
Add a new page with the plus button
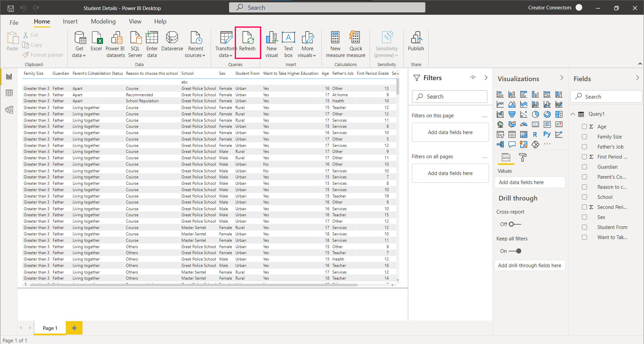(x=74, y=328)
